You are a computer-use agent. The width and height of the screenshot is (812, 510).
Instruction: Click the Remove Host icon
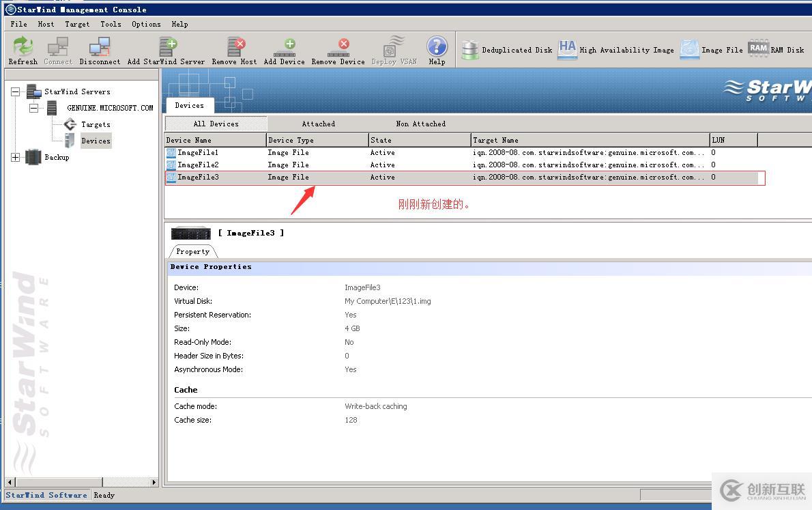point(236,46)
